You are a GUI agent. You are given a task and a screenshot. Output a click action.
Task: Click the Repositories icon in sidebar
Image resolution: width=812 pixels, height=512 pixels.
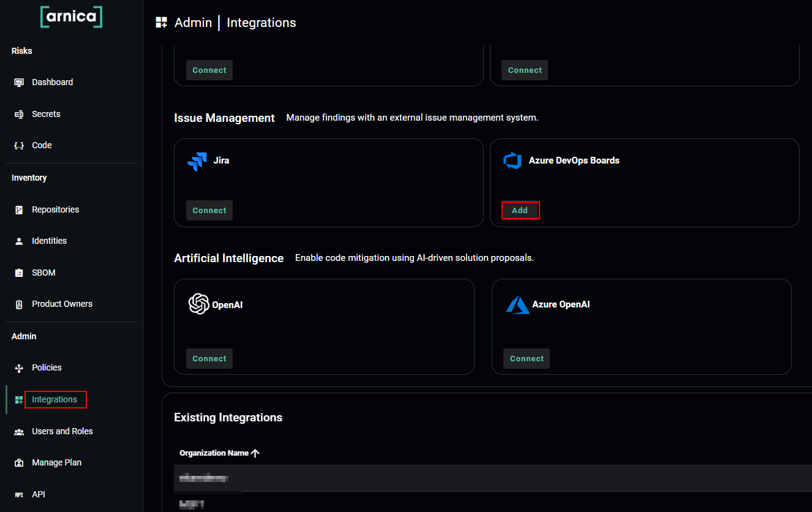point(19,210)
